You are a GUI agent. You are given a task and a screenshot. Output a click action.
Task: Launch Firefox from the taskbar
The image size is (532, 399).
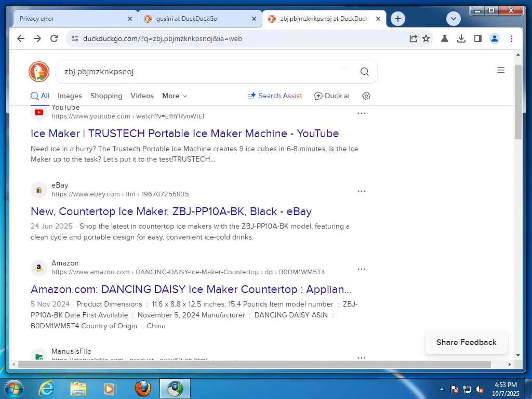[143, 389]
